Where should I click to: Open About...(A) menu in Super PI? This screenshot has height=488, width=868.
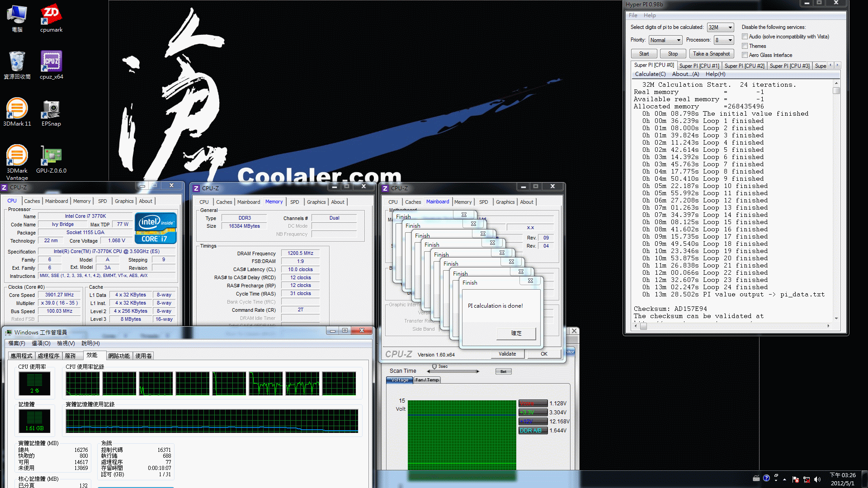tap(685, 74)
